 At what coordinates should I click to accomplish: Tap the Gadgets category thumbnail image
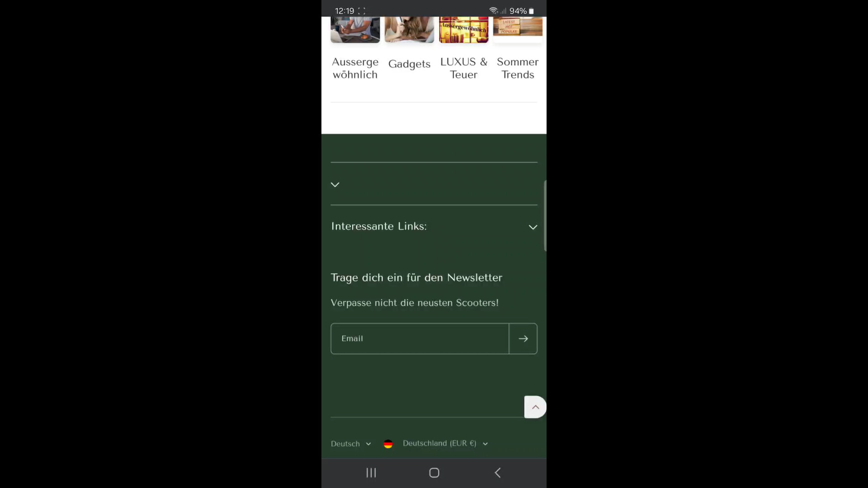click(x=409, y=29)
